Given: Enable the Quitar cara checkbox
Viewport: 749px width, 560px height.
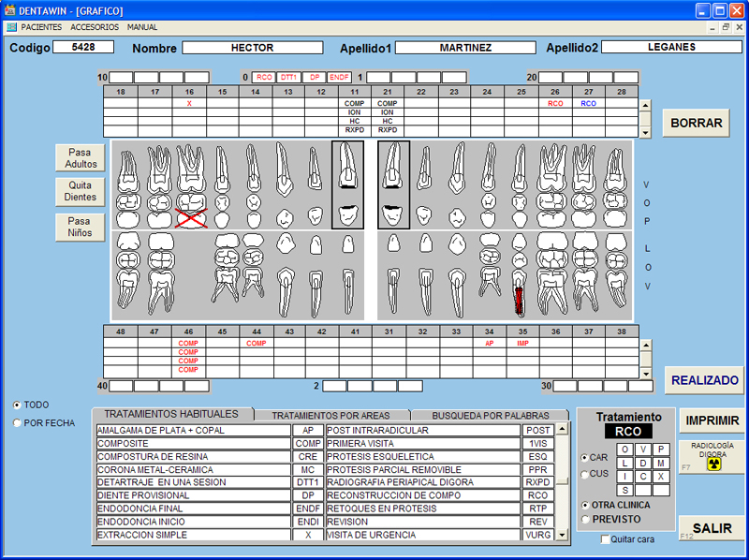Looking at the screenshot, I should pyautogui.click(x=605, y=539).
